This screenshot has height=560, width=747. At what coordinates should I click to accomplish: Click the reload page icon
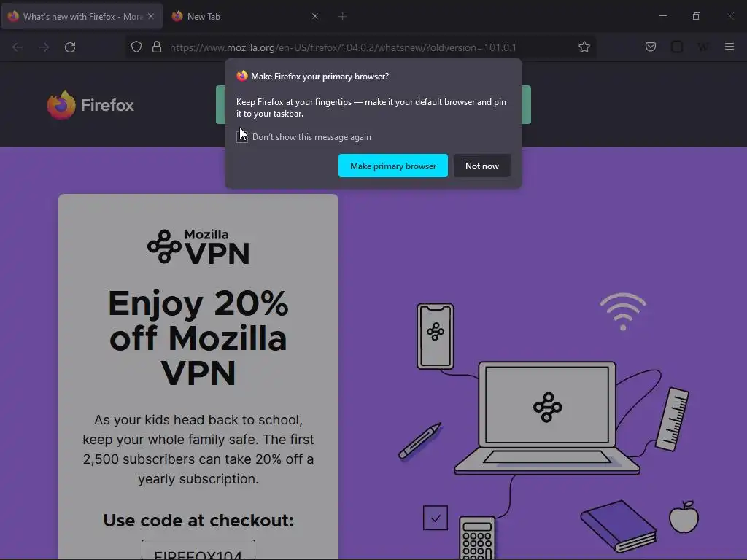click(70, 47)
